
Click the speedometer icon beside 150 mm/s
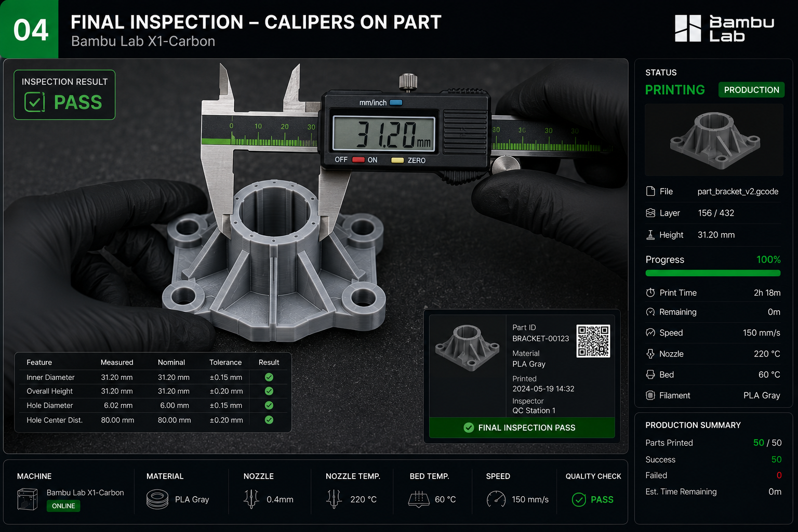(x=496, y=499)
